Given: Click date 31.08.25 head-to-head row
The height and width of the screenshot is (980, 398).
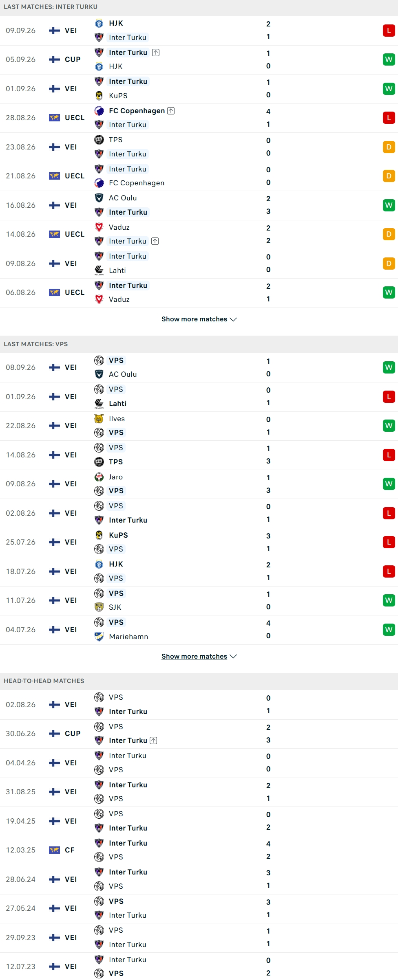Looking at the screenshot, I should click(x=21, y=792).
